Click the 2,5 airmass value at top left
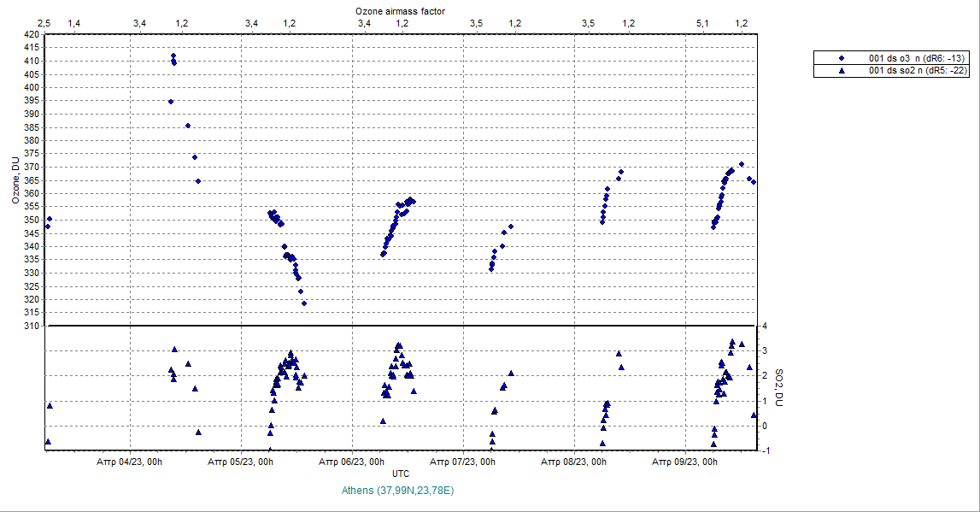Image resolution: width=980 pixels, height=512 pixels. click(46, 22)
